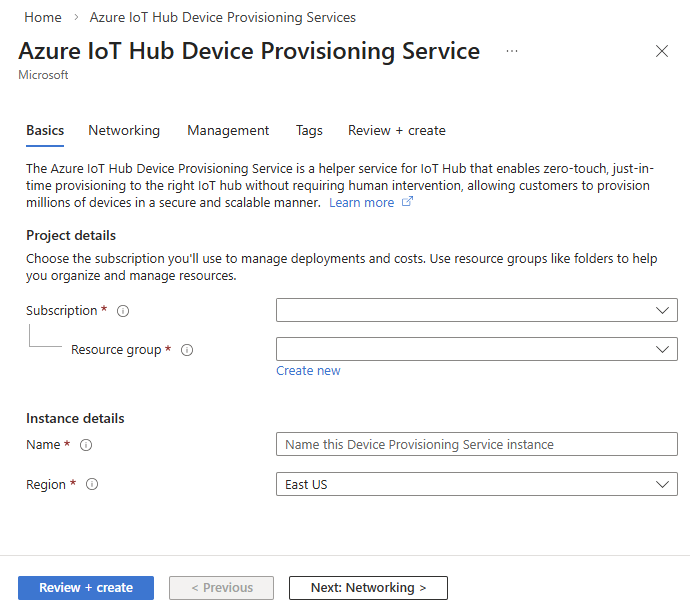This screenshot has width=690, height=609.
Task: Open Azure IoT Hub Device Provisioning Services breadcrumb
Action: pyautogui.click(x=223, y=17)
